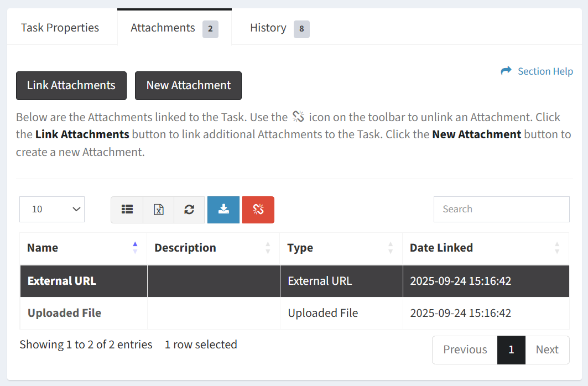Deselect the highlighted External URL row

click(x=62, y=281)
